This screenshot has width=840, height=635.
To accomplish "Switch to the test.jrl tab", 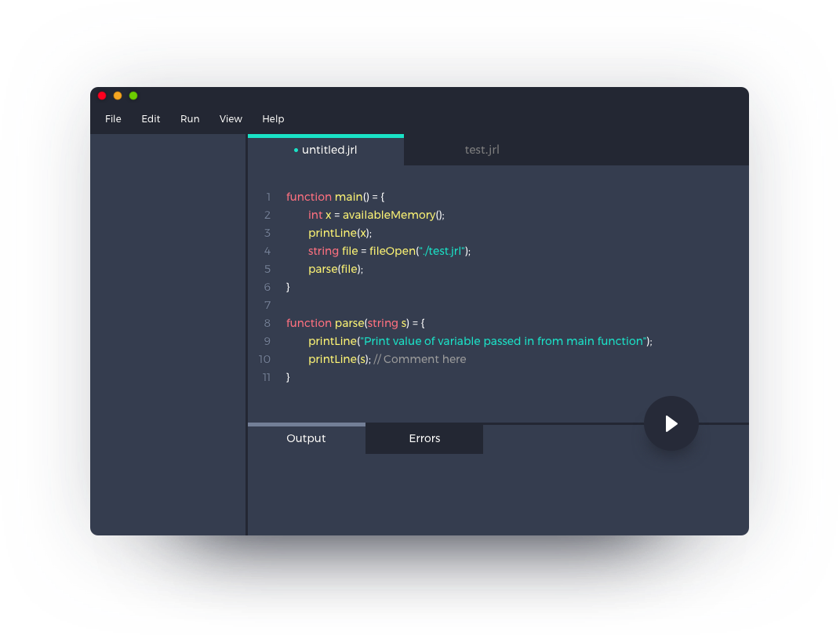I will (482, 150).
